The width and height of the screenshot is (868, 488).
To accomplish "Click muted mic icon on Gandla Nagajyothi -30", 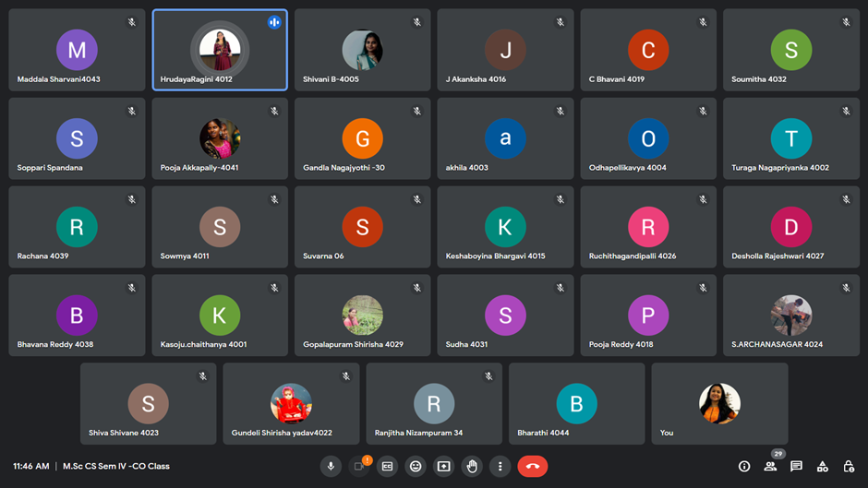I will 416,111.
